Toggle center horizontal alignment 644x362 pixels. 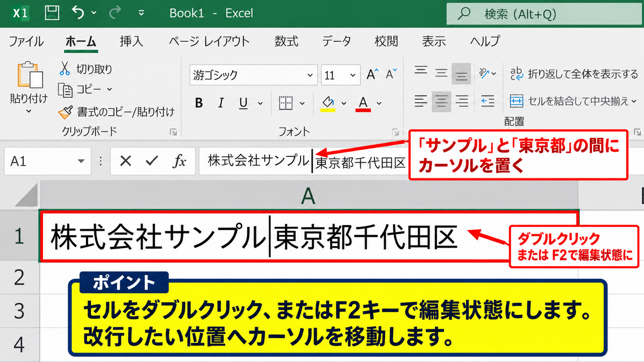pyautogui.click(x=441, y=102)
